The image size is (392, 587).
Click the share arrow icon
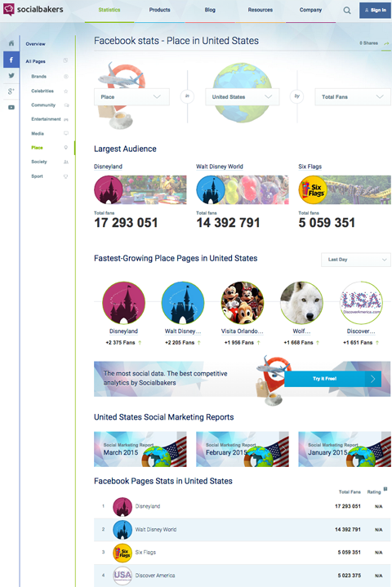point(386,43)
